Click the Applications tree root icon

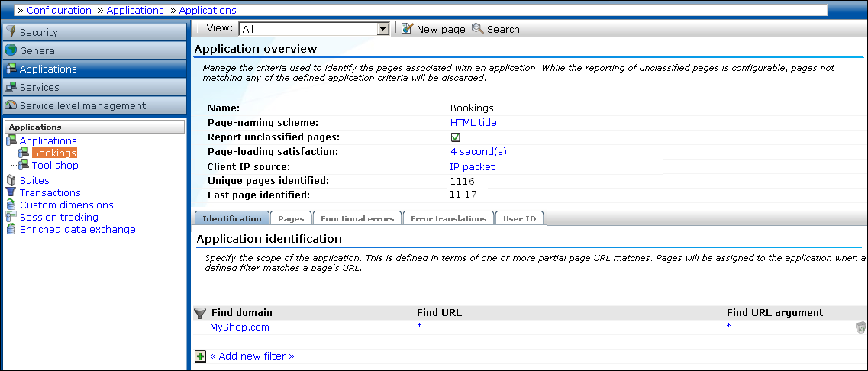click(x=11, y=140)
